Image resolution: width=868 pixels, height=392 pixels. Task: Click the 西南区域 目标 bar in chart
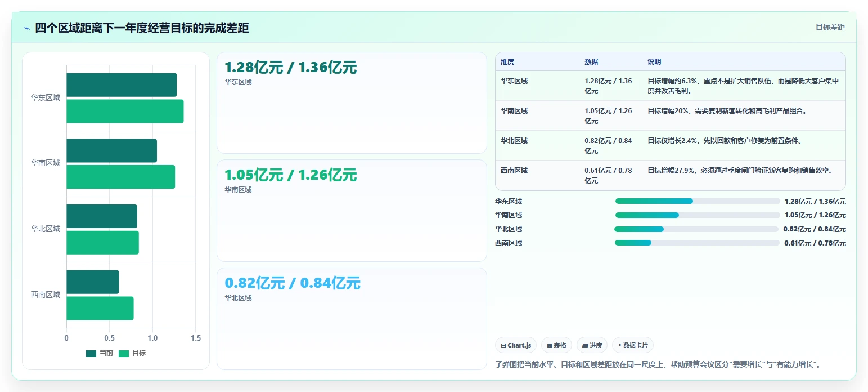click(100, 308)
